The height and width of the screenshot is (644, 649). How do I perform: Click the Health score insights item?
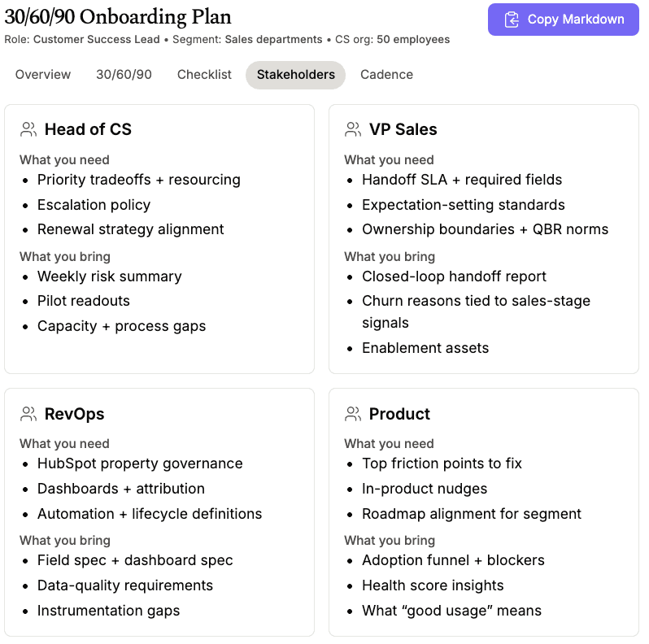[433, 585]
